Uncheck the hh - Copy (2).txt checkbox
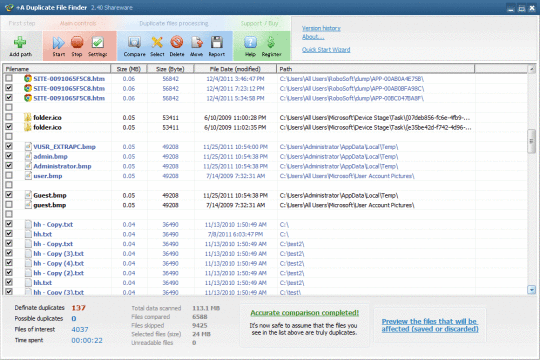The width and height of the screenshot is (540, 360). pyautogui.click(x=9, y=272)
